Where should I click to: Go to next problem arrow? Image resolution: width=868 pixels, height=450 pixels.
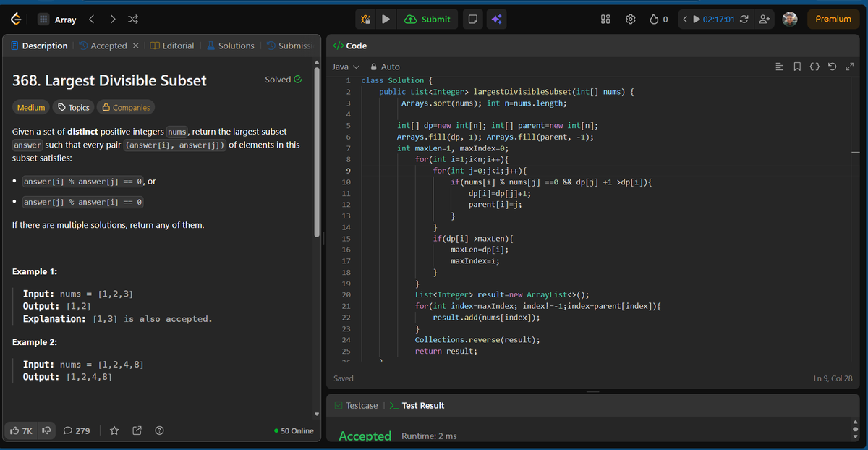point(112,20)
